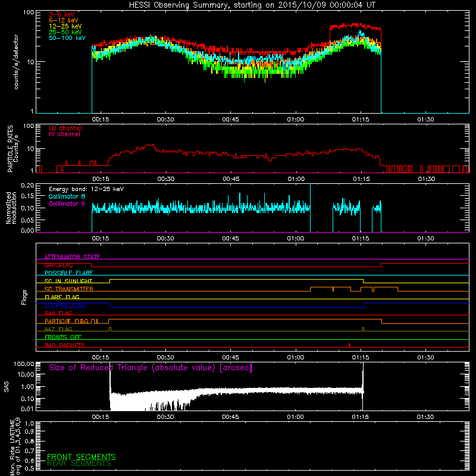The width and height of the screenshot is (476, 476).
Task: Click the SAA_FLAG label
Action: (58, 313)
